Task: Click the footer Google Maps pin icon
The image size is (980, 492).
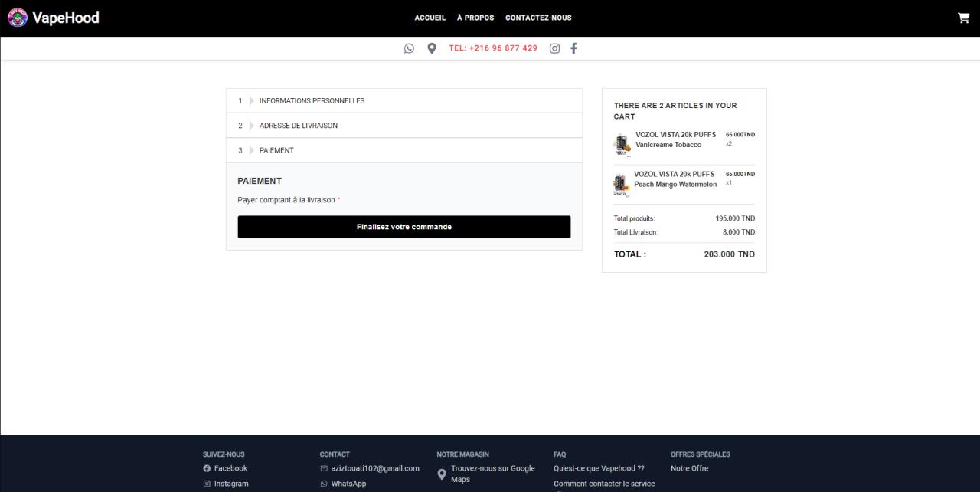Action: click(x=442, y=474)
